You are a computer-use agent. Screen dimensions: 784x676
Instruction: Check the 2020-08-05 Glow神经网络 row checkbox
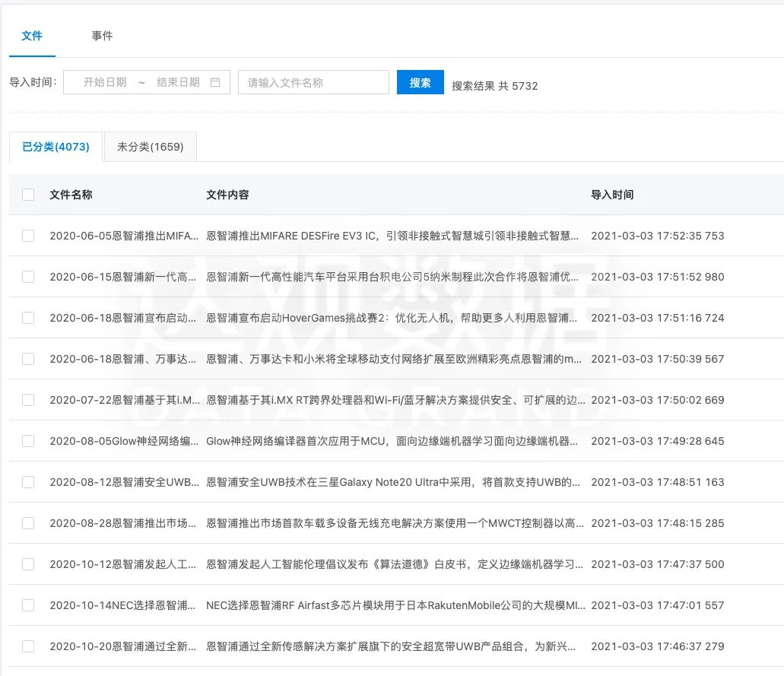(x=28, y=441)
